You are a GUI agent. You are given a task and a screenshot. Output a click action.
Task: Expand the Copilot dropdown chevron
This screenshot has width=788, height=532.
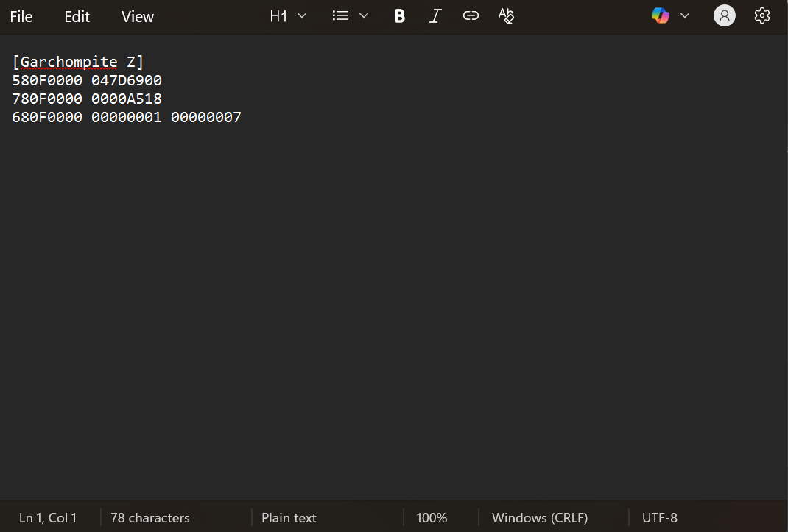[684, 16]
